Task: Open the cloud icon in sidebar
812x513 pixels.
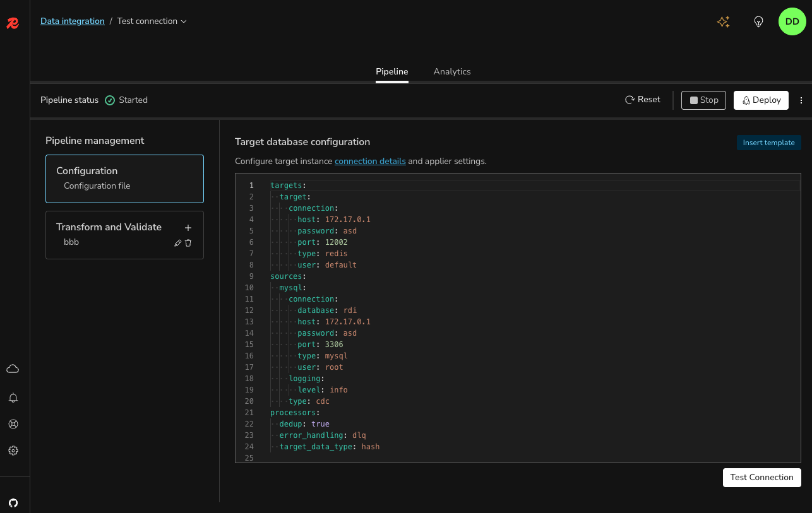Action: [x=13, y=369]
